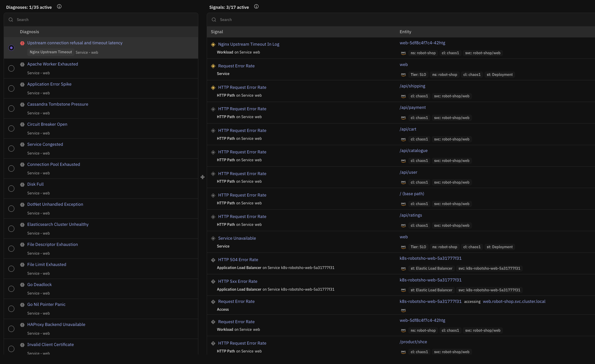Screen dimensions: 595x364
Task: Open the /api/payment entity link
Action: click(412, 107)
